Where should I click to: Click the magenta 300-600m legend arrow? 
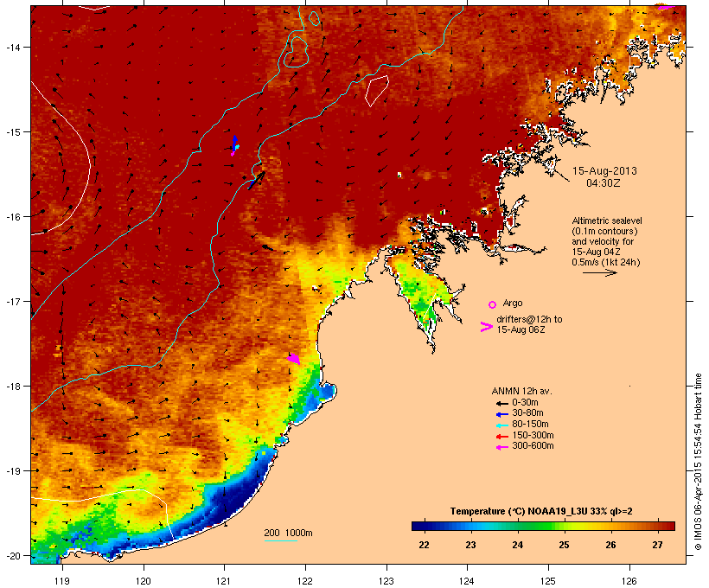501,447
